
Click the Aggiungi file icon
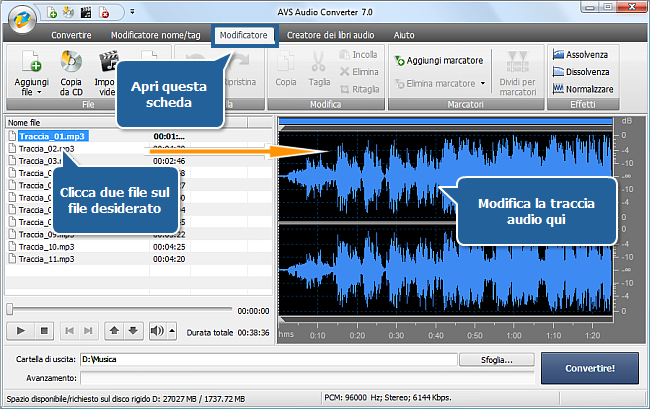(x=29, y=63)
